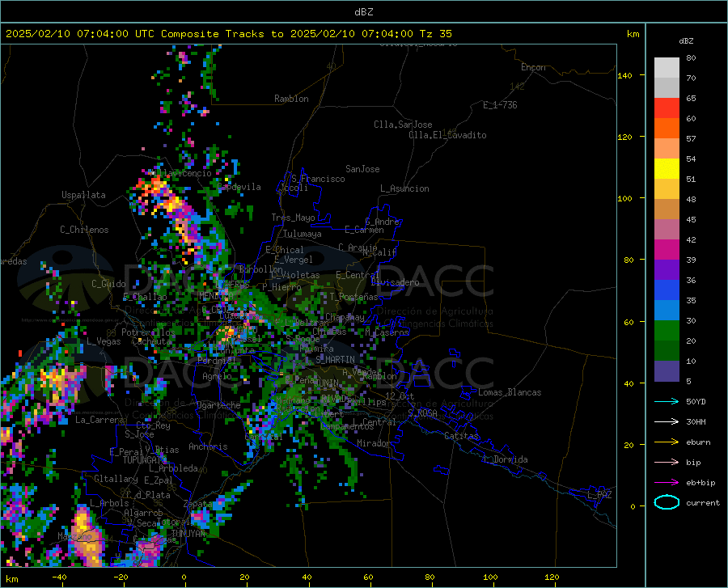Click the Catitas place label
Screen dimensions: 728x588
(461, 436)
